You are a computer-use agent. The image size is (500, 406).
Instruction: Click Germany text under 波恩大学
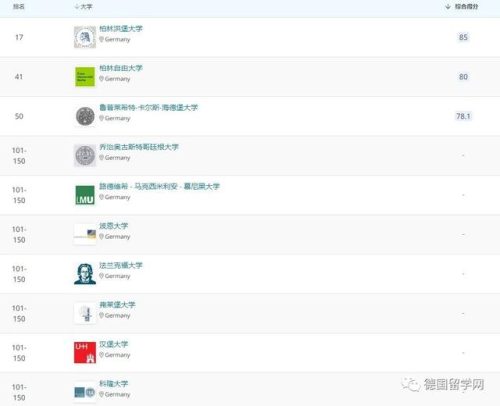[x=117, y=237]
